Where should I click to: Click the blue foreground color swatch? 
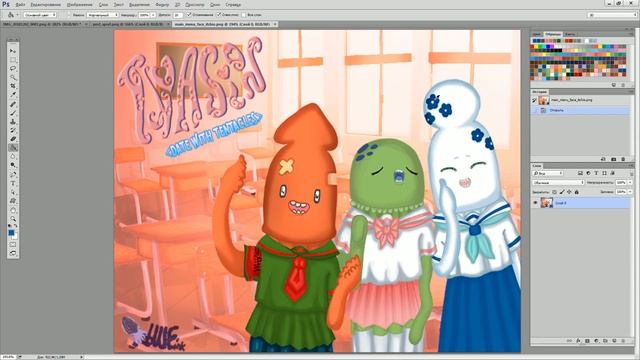[11, 233]
